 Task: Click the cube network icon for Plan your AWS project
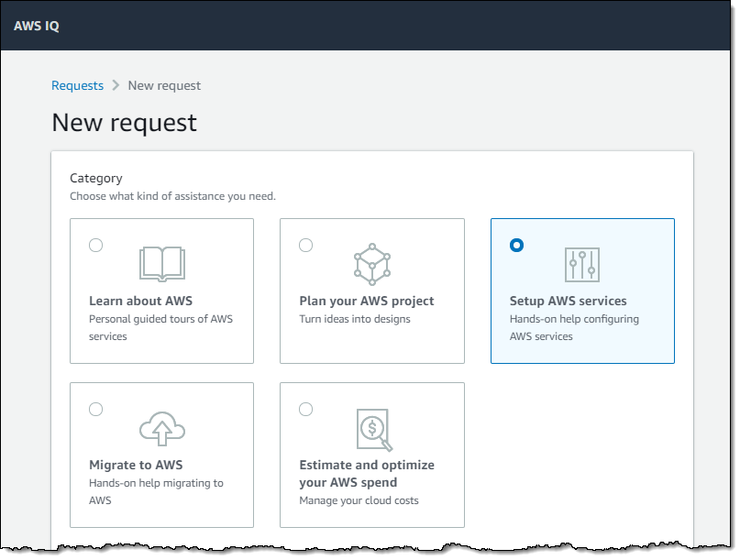click(372, 264)
